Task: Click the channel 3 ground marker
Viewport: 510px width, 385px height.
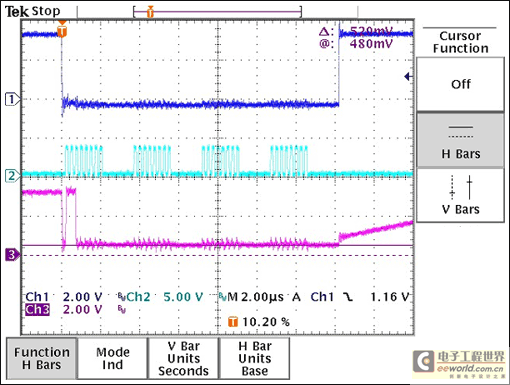Action: pyautogui.click(x=12, y=255)
